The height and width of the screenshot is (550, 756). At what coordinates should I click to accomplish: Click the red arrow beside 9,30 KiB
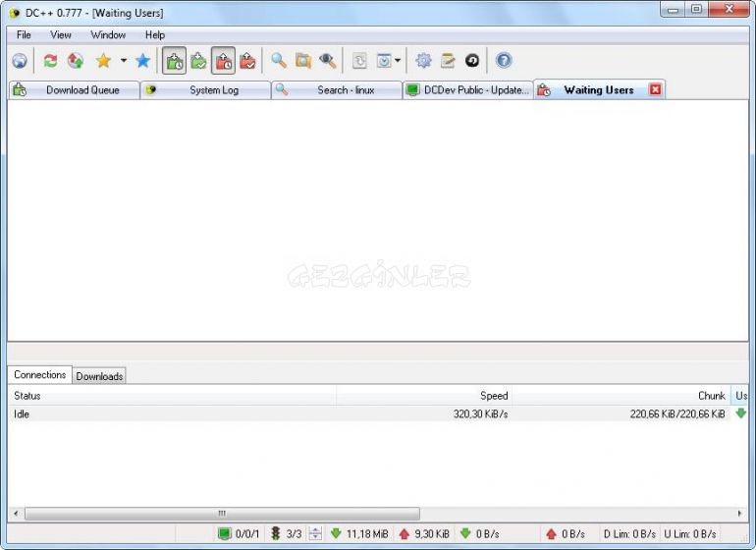click(x=405, y=533)
